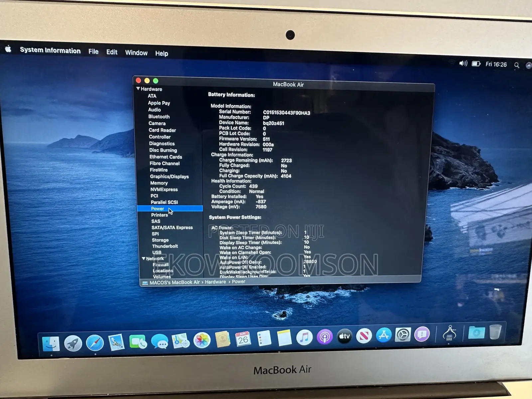Select Bluetooth in the sidebar

pyautogui.click(x=159, y=116)
